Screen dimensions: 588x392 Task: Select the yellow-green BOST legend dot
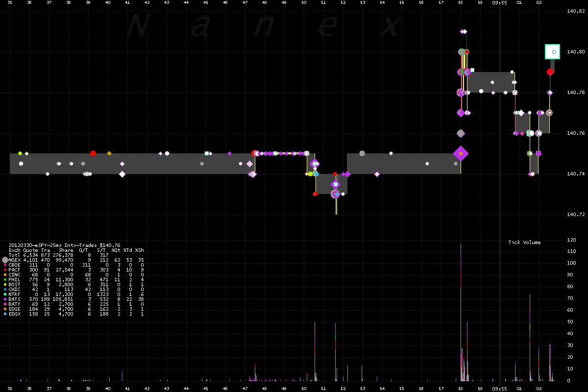coord(5,285)
